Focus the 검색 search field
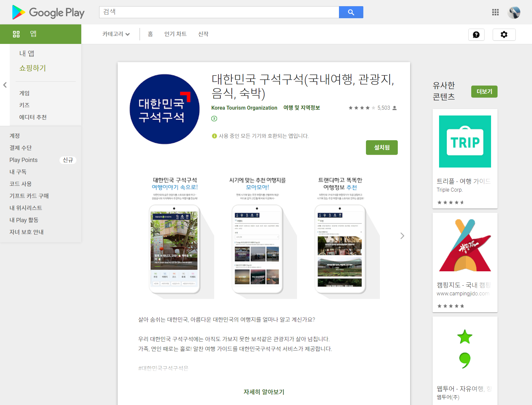This screenshot has width=532, height=405. (219, 12)
